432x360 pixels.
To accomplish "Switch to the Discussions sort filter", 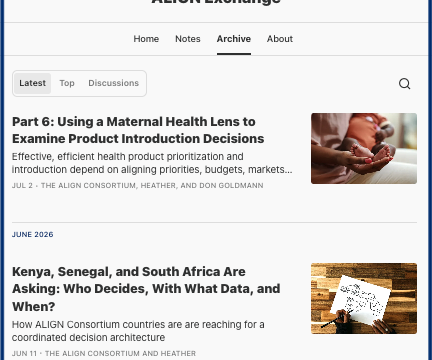I will pos(113,83).
